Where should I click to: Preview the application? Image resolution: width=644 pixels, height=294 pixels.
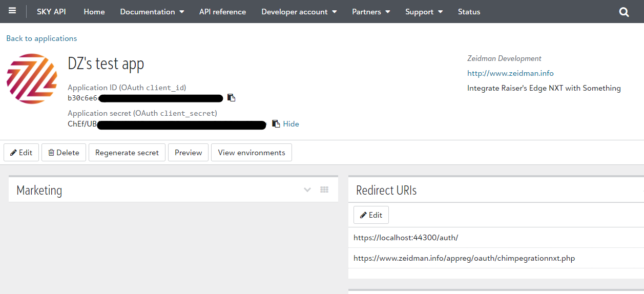click(189, 153)
